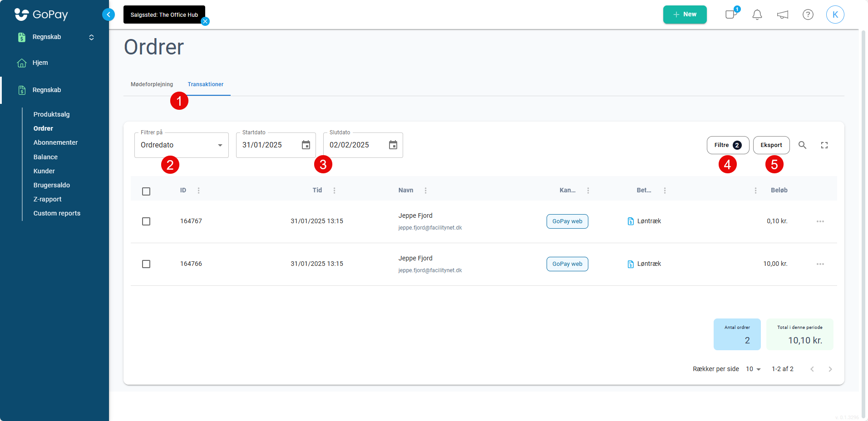Go to Brugersaldo
The height and width of the screenshot is (421, 868).
coord(52,185)
